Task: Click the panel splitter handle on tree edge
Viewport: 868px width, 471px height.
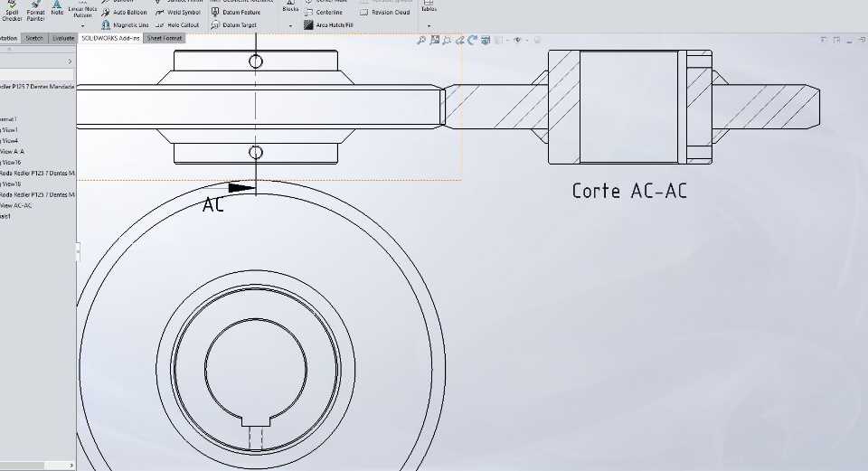Action: (78, 252)
